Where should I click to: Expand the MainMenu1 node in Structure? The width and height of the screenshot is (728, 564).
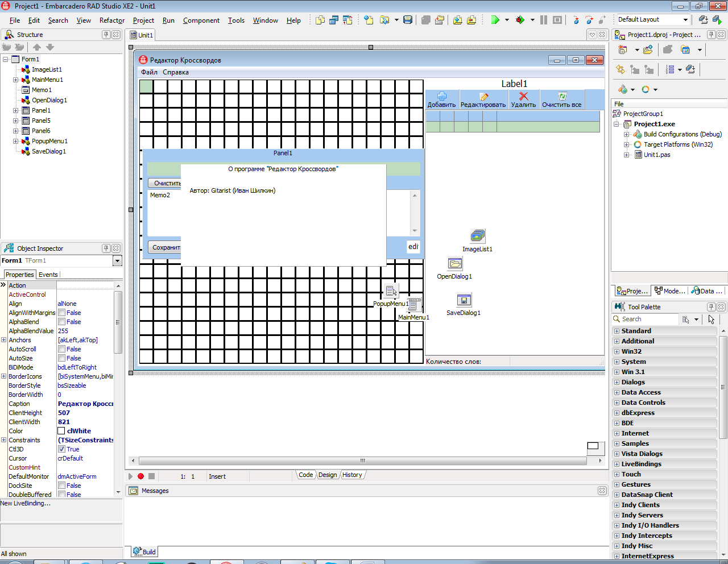click(16, 80)
